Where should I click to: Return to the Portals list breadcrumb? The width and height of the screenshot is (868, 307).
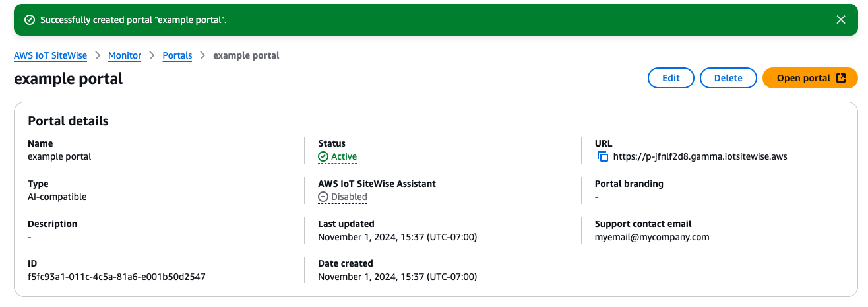[x=177, y=56]
